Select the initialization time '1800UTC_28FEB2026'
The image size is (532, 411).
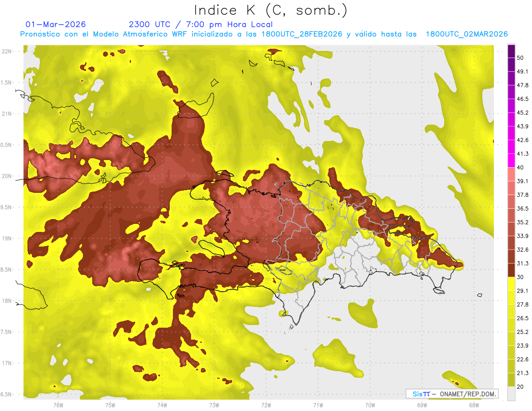[x=302, y=34]
